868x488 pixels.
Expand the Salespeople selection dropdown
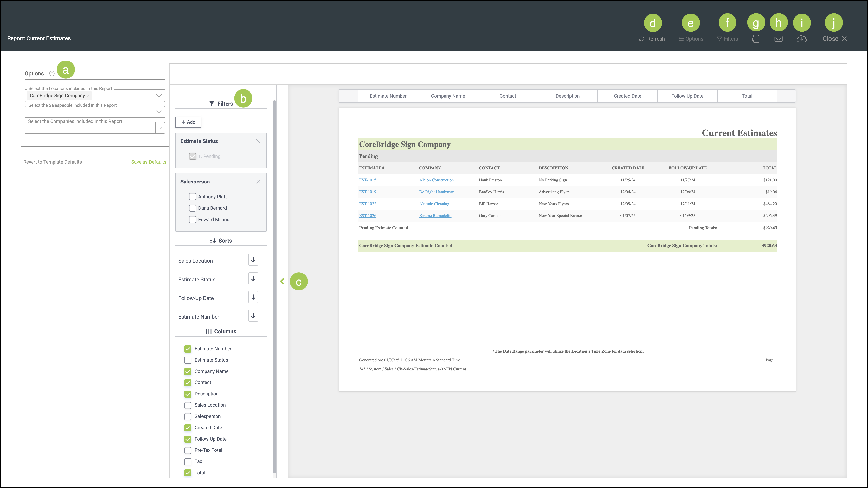tap(159, 112)
